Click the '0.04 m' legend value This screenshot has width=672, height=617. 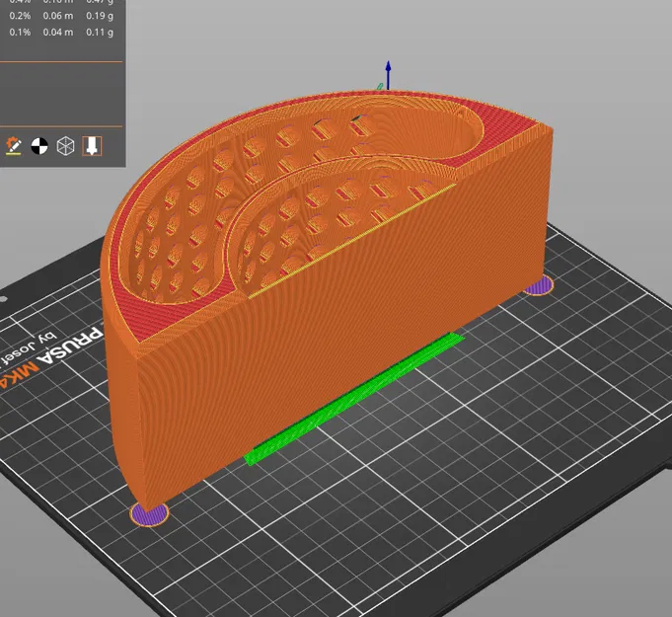[58, 33]
